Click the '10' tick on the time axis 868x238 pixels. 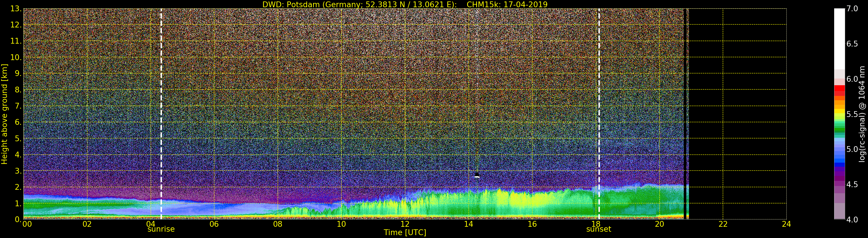[341, 224]
